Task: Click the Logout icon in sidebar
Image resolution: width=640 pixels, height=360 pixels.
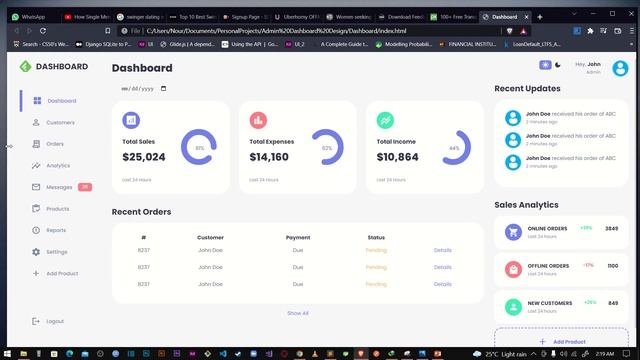Action: click(36, 322)
